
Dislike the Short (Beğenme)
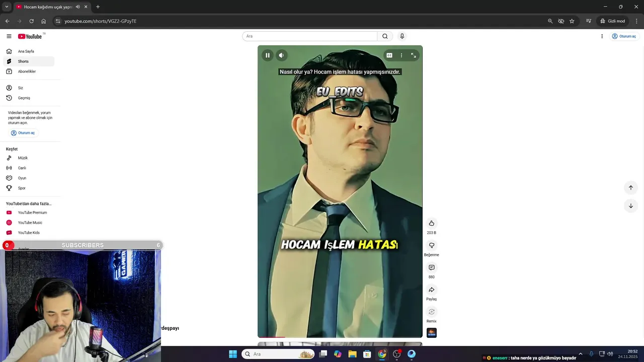[x=431, y=245]
